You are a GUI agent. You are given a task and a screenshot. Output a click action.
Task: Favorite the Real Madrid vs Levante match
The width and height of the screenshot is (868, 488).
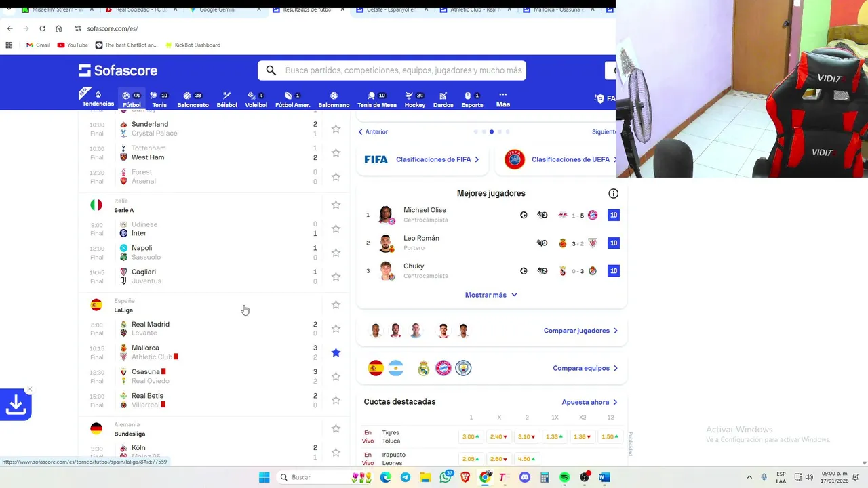(336, 329)
